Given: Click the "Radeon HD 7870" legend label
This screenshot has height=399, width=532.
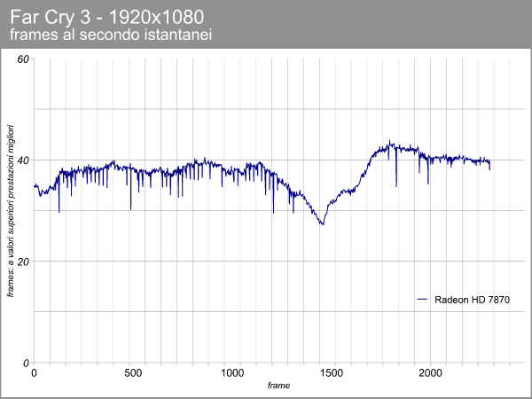Looking at the screenshot, I should coord(472,300).
